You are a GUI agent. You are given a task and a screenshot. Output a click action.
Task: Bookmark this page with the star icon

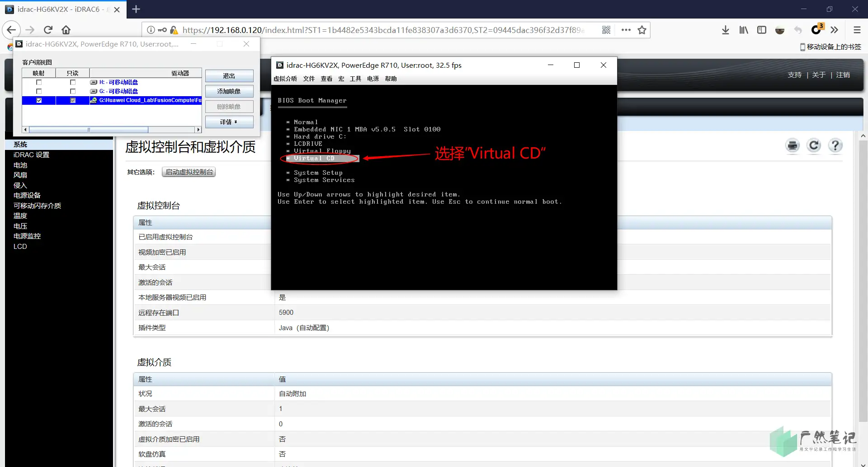coord(642,30)
